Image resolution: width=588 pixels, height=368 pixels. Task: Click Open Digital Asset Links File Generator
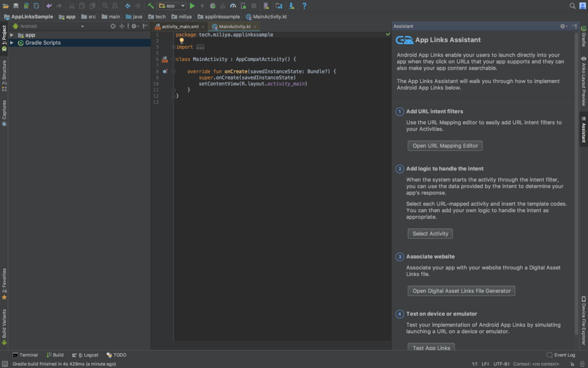click(x=461, y=291)
